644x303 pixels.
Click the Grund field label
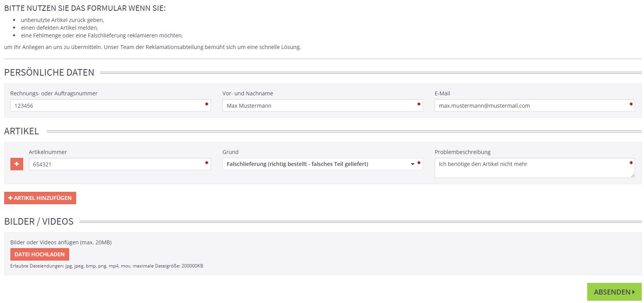click(x=231, y=152)
